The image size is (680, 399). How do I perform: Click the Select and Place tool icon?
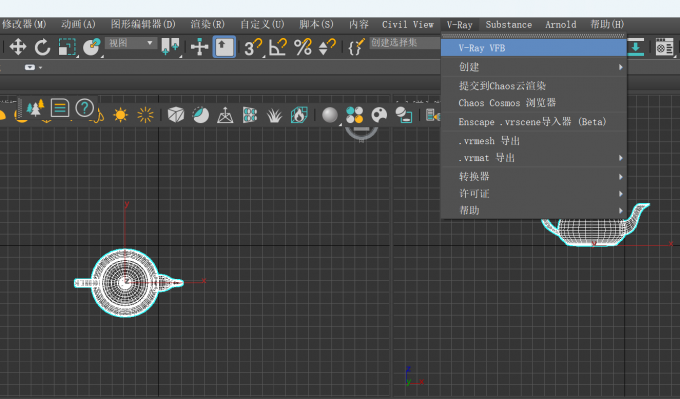pyautogui.click(x=92, y=47)
